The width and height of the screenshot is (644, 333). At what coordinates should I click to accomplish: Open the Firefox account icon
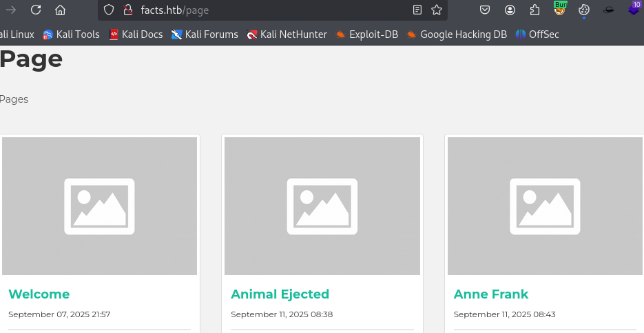click(x=510, y=10)
